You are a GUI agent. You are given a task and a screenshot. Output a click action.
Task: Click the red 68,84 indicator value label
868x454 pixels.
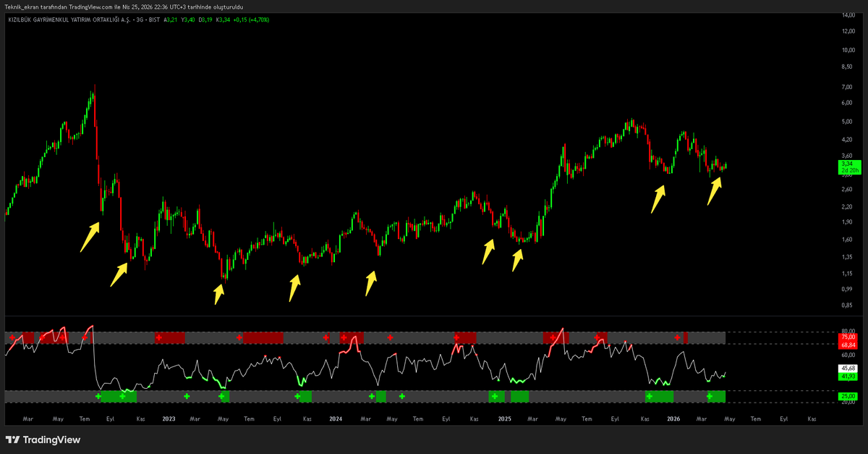(x=848, y=345)
